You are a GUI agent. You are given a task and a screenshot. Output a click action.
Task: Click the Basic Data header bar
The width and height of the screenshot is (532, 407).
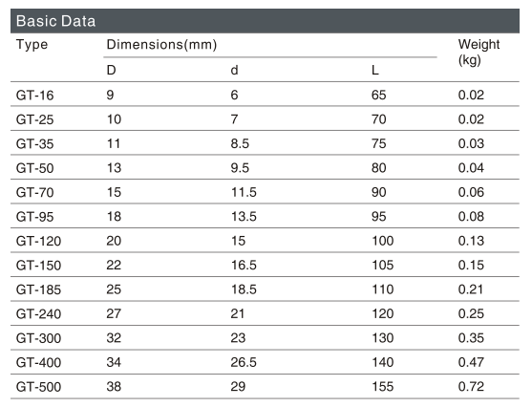coord(265,21)
